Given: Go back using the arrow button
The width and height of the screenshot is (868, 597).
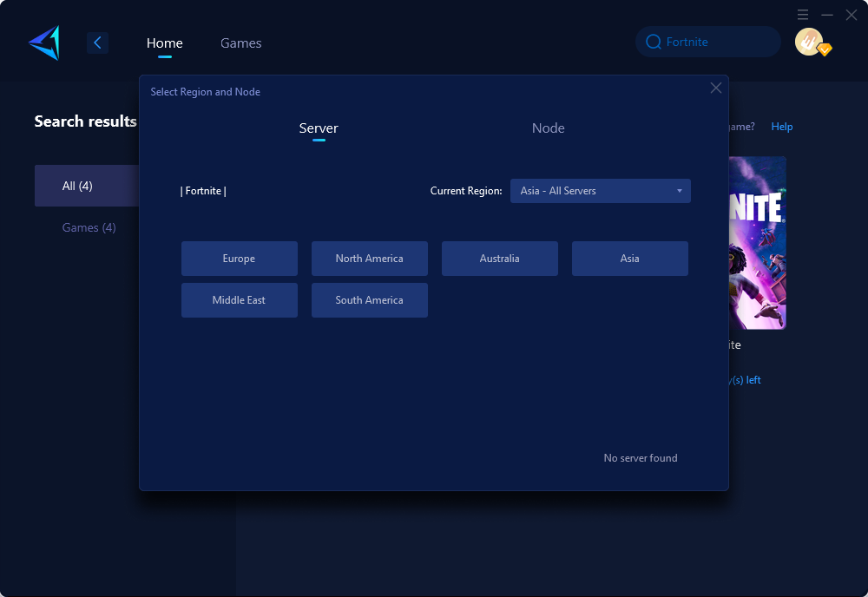Looking at the screenshot, I should point(97,43).
